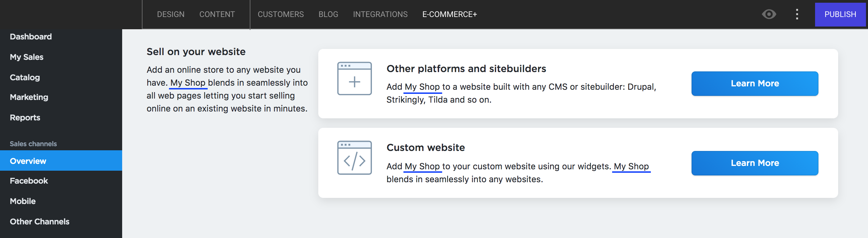Select the E-COMMERCE+ tab
Screen dimensions: 868x238
coord(450,14)
